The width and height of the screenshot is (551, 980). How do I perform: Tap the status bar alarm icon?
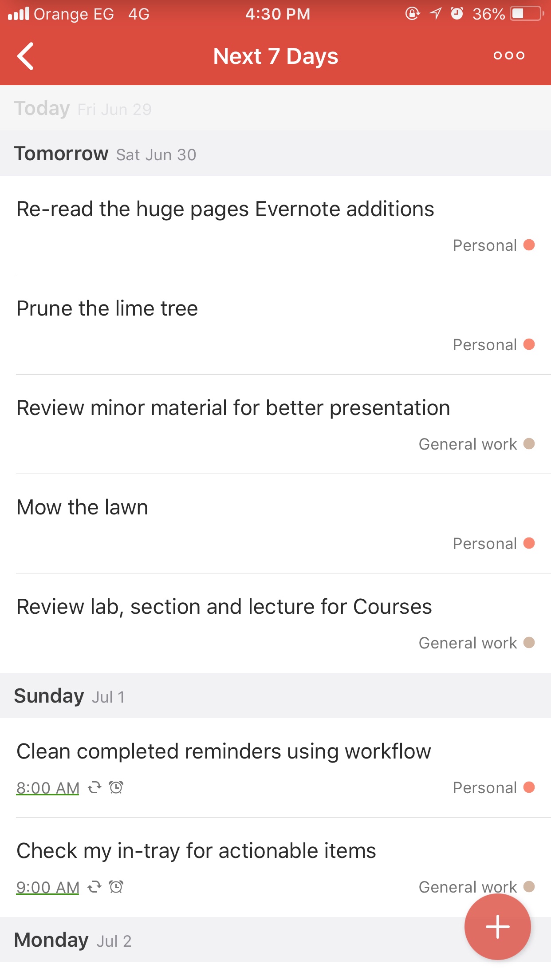457,14
